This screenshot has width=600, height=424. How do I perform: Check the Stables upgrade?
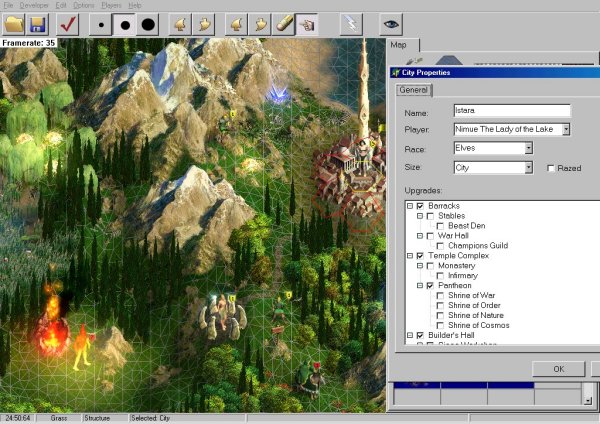(x=430, y=216)
